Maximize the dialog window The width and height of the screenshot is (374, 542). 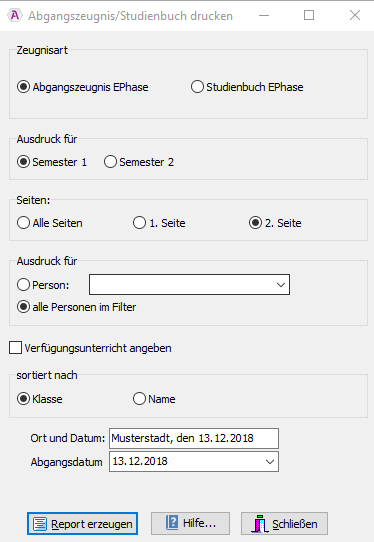[309, 15]
